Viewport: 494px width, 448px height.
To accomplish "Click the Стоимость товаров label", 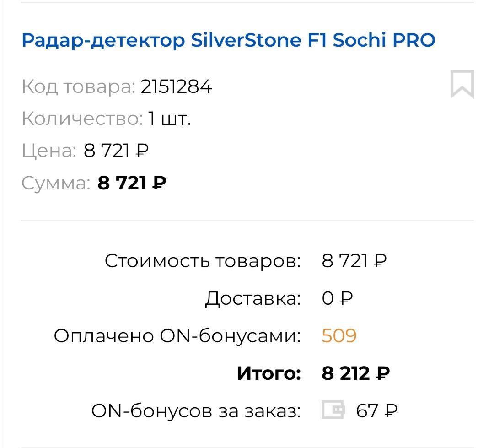I will (203, 261).
